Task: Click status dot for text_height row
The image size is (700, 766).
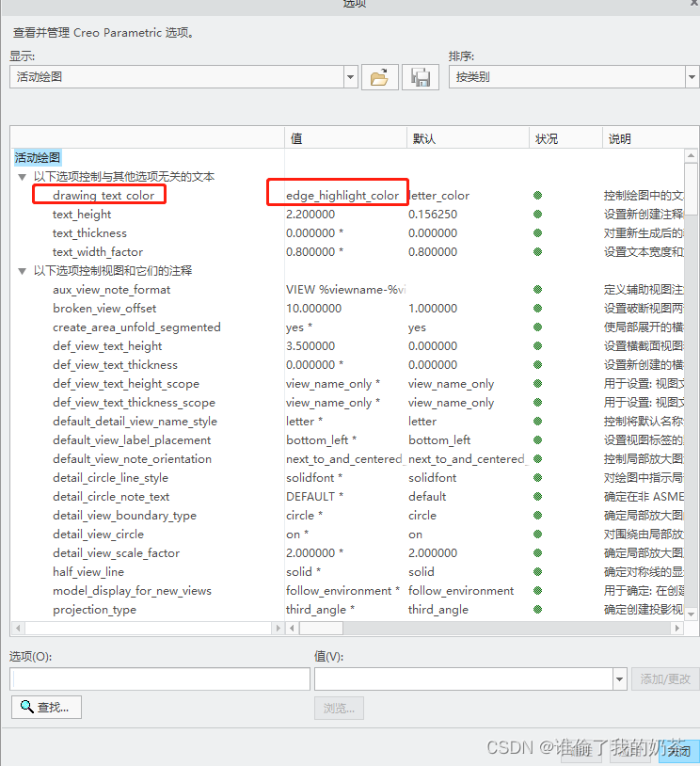Action: coord(538,215)
